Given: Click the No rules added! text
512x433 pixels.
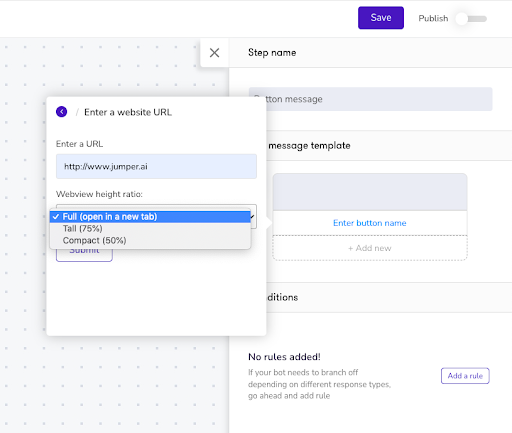Looking at the screenshot, I should point(284,357).
